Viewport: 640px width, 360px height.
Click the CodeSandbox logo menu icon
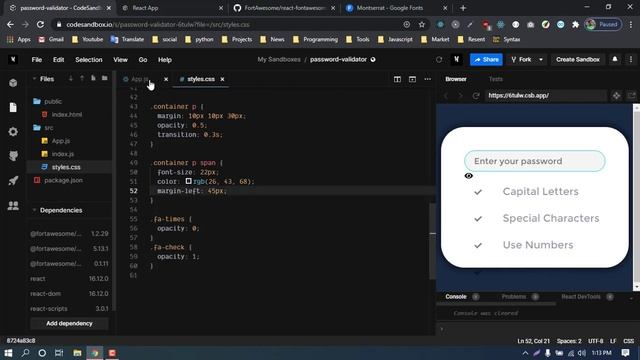13,60
